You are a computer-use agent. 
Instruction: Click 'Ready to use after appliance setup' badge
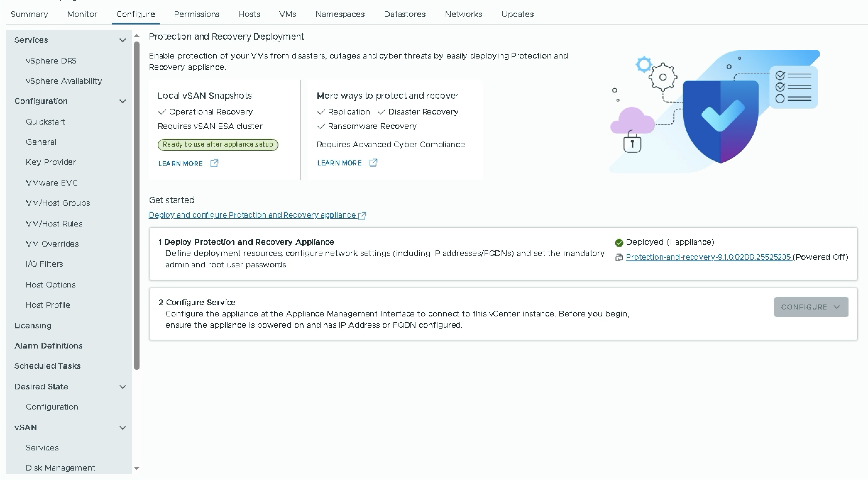[218, 145]
